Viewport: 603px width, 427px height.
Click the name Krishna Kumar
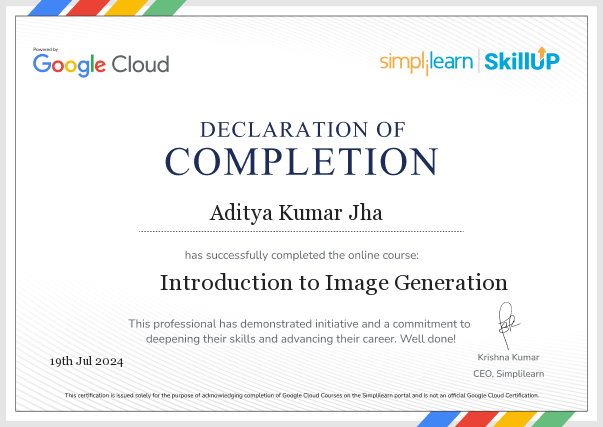click(x=507, y=357)
